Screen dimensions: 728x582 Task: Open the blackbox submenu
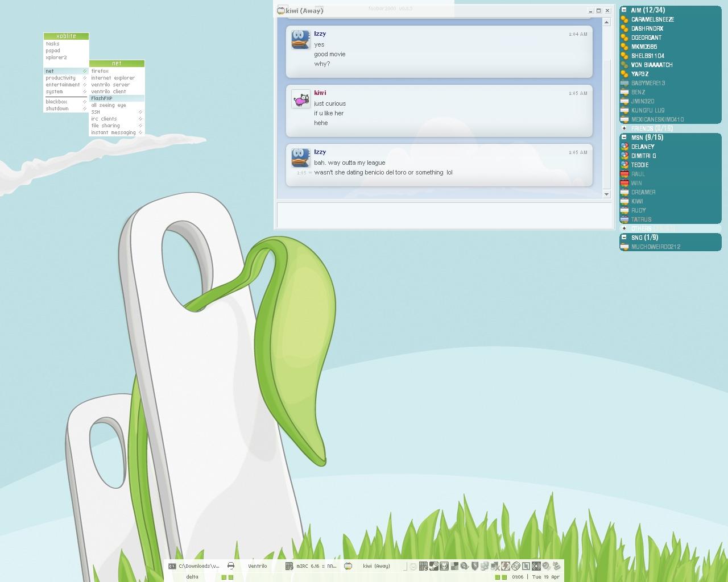(66, 102)
